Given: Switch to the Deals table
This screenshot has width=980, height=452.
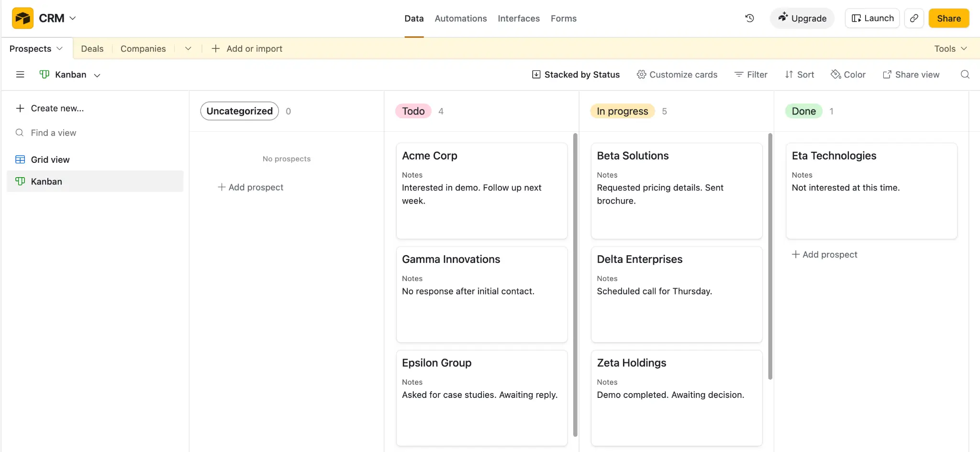Looking at the screenshot, I should click(x=92, y=48).
